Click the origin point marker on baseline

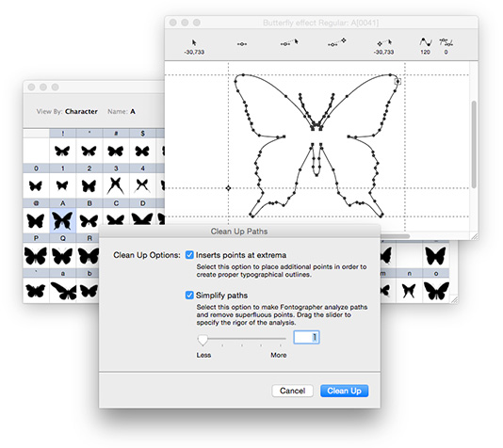(x=228, y=188)
